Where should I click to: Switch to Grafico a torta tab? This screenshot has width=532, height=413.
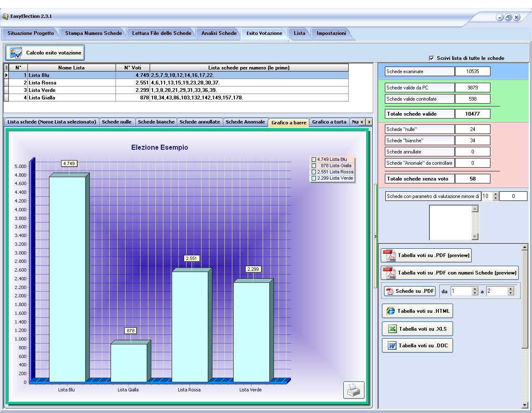(329, 122)
